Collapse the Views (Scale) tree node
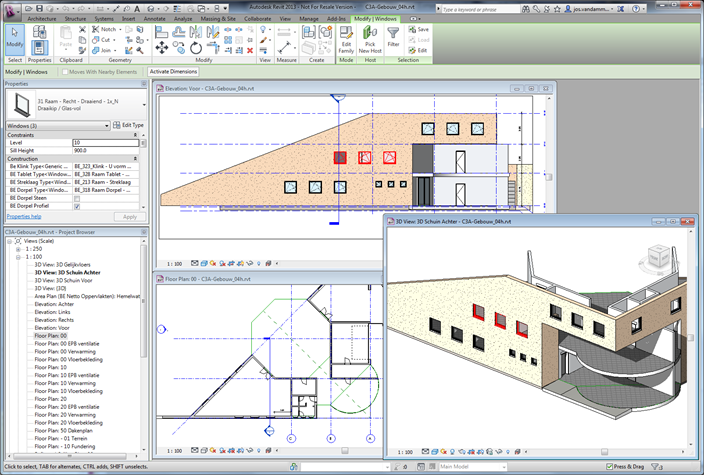 [10, 241]
